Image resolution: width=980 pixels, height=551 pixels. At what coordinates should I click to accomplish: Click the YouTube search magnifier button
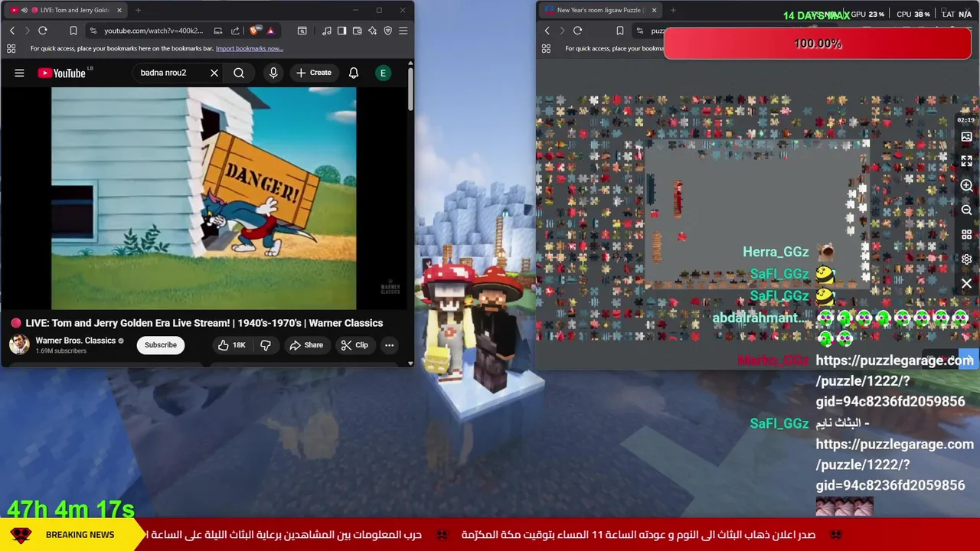[239, 73]
